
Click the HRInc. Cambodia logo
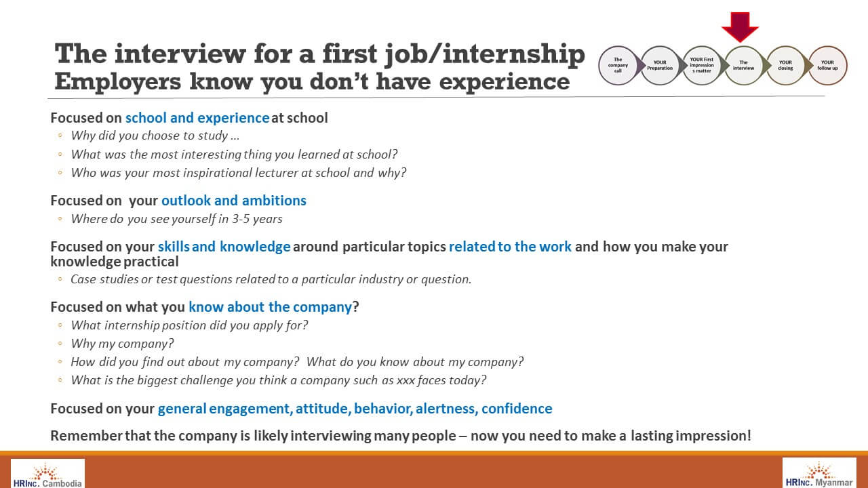(47, 473)
